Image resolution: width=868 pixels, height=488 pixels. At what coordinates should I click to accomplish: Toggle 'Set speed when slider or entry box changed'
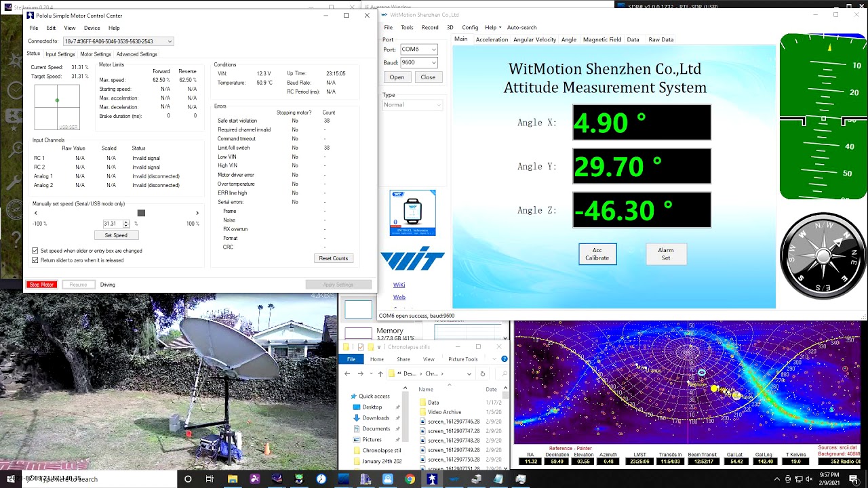point(35,251)
